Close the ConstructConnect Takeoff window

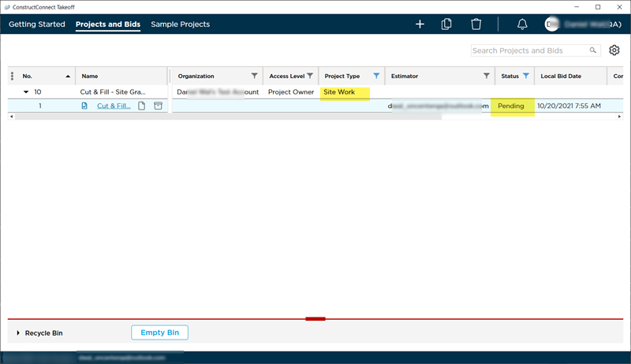[x=620, y=7]
